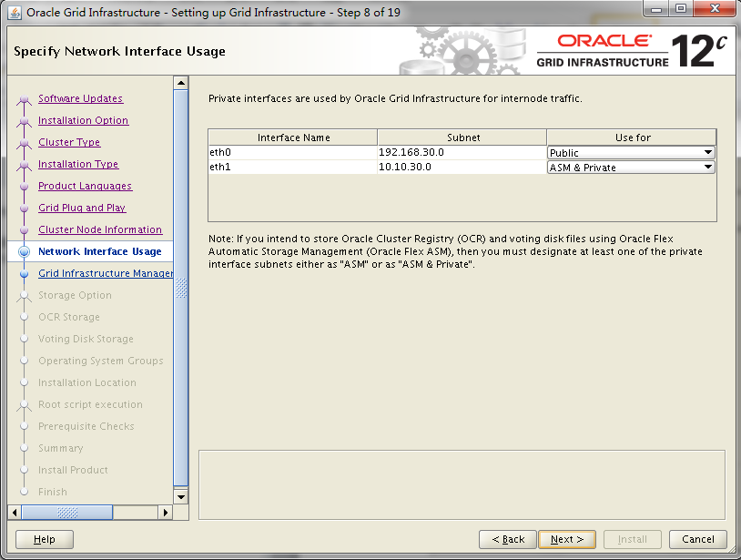The image size is (741, 560).
Task: Click the Java icon in the title bar
Action: (x=15, y=12)
